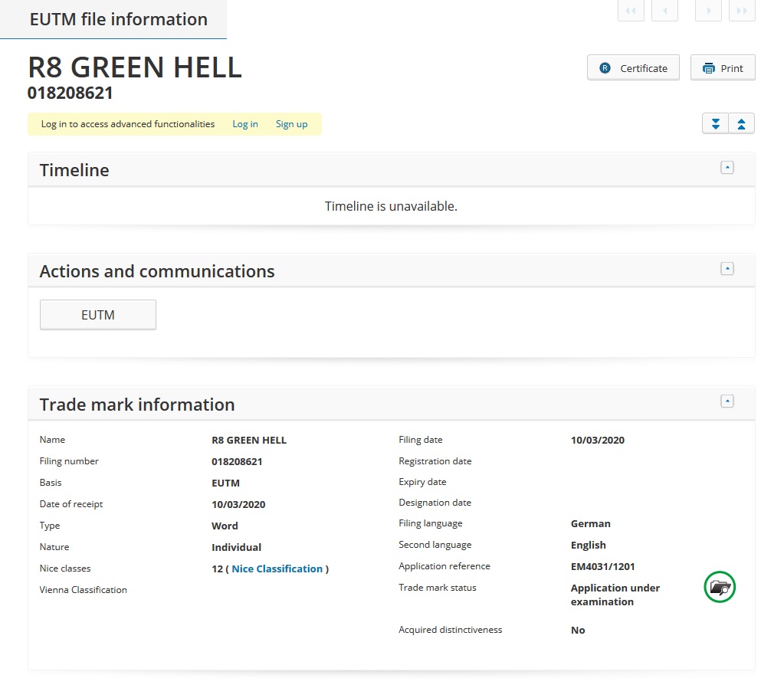Collapse all sections with double-up arrow icon
Image resolution: width=784 pixels, height=698 pixels.
741,124
